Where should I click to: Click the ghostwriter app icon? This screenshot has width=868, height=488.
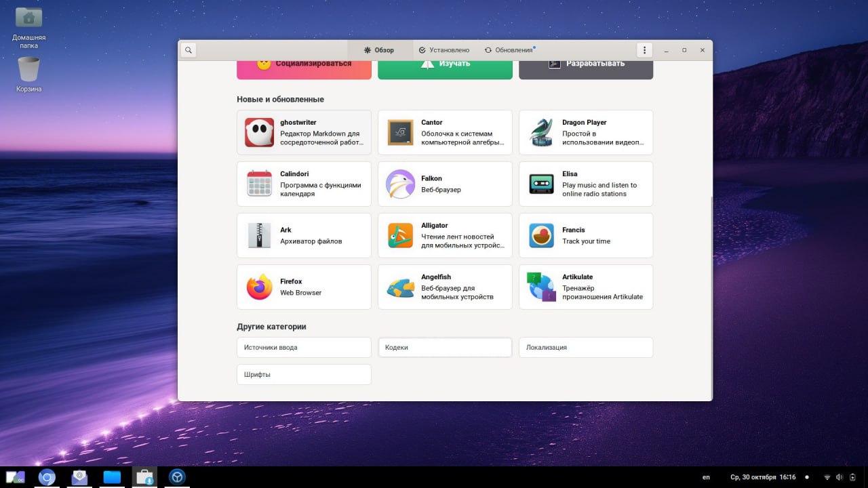[x=259, y=132]
